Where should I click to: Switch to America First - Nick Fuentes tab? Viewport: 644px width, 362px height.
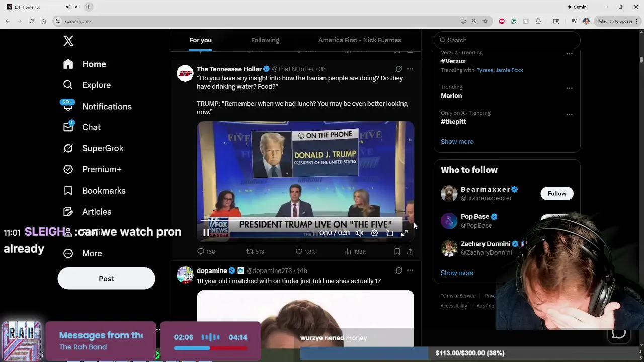(360, 40)
